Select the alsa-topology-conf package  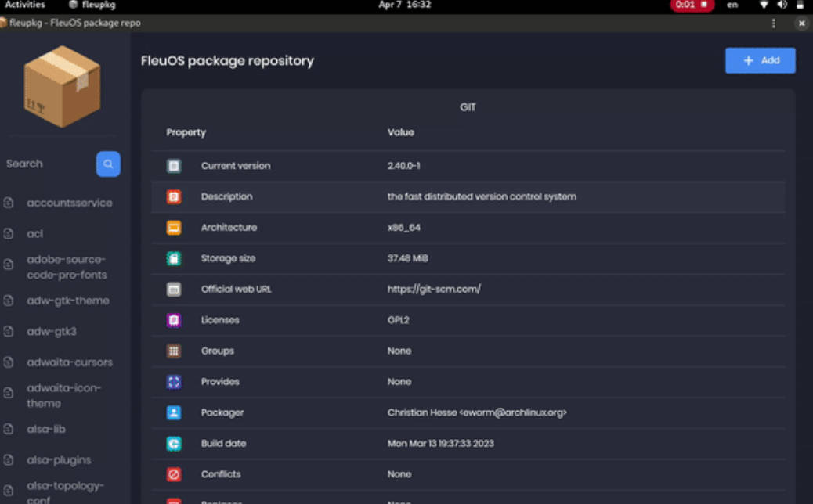pyautogui.click(x=65, y=492)
